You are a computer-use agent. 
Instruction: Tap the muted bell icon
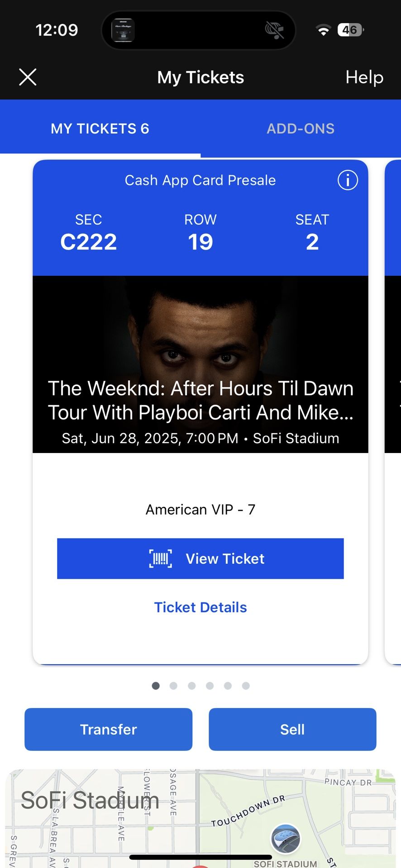pos(274,30)
